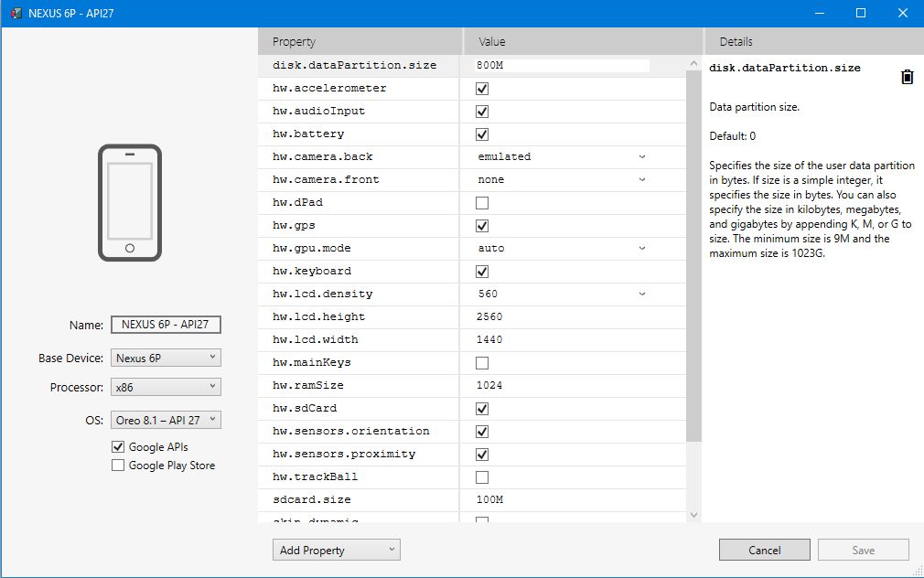
Task: Maximize the NEXUS 6P window
Action: [x=861, y=13]
